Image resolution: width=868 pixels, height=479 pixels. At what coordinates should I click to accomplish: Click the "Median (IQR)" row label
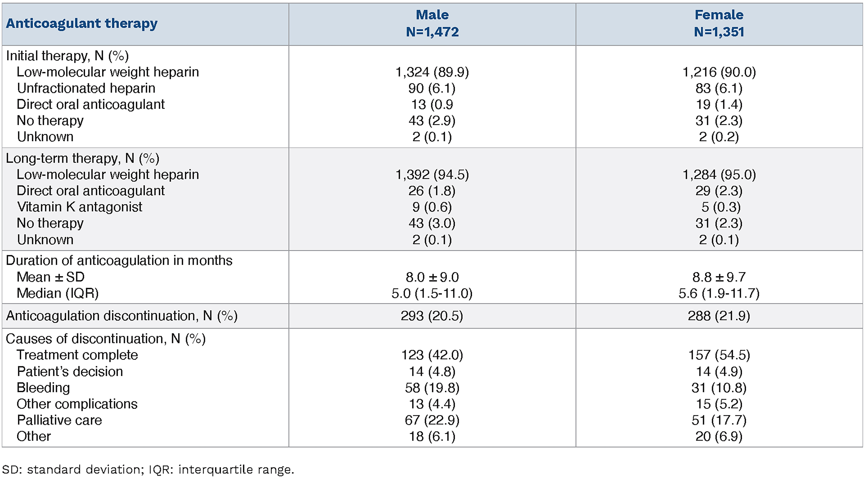click(58, 293)
